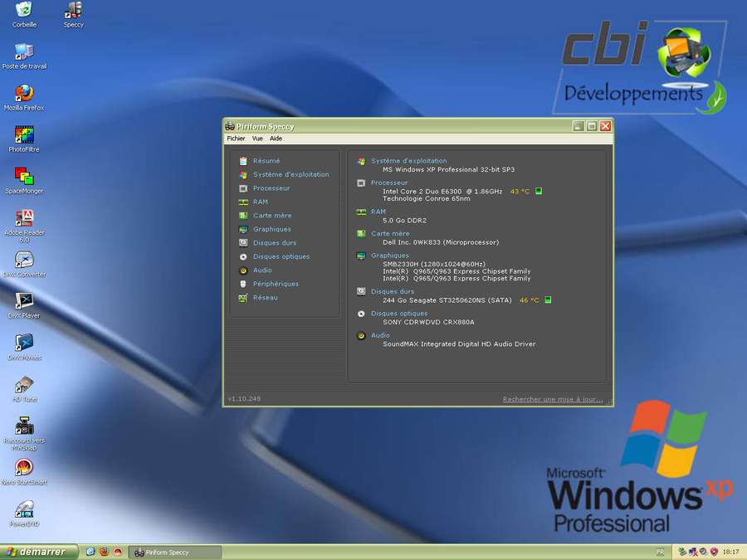Select Graphiques in the sidebar

(271, 229)
